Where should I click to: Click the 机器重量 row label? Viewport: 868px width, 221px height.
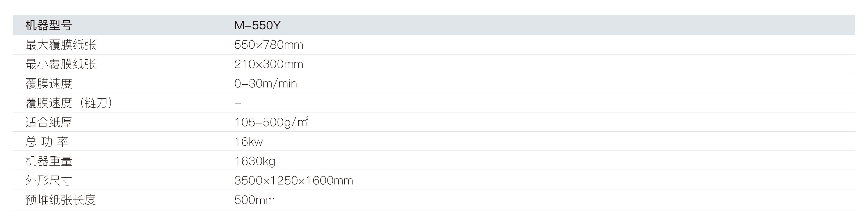49,161
